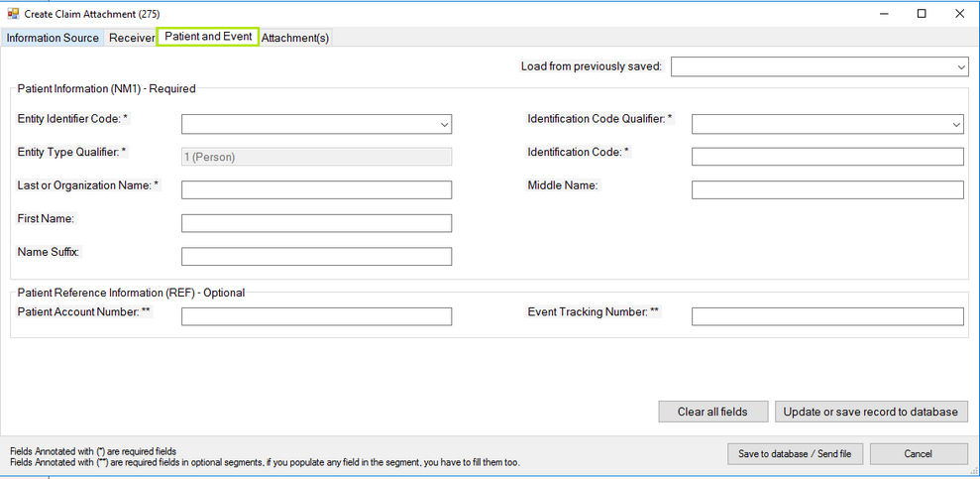Go to the Attachment(s) tab

[295, 38]
